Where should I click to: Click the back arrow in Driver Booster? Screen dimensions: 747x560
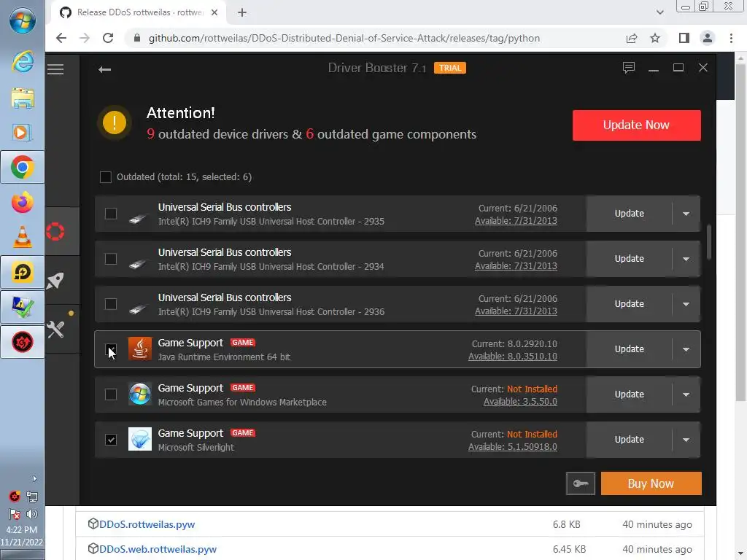pyautogui.click(x=104, y=69)
